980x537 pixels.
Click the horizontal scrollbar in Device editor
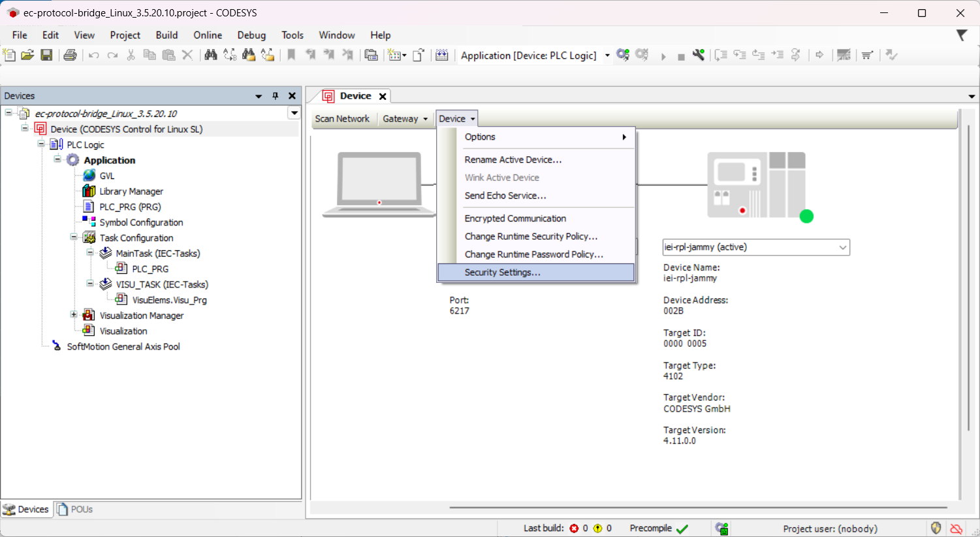click(698, 508)
